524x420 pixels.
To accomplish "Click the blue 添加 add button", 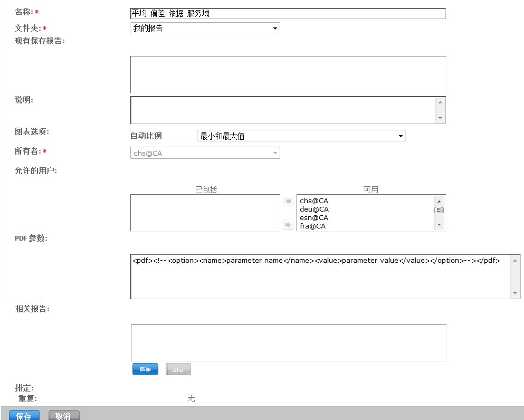I will (x=145, y=369).
